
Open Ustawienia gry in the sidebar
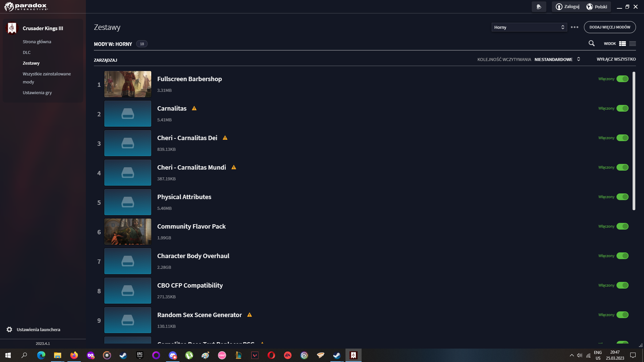tap(37, 93)
